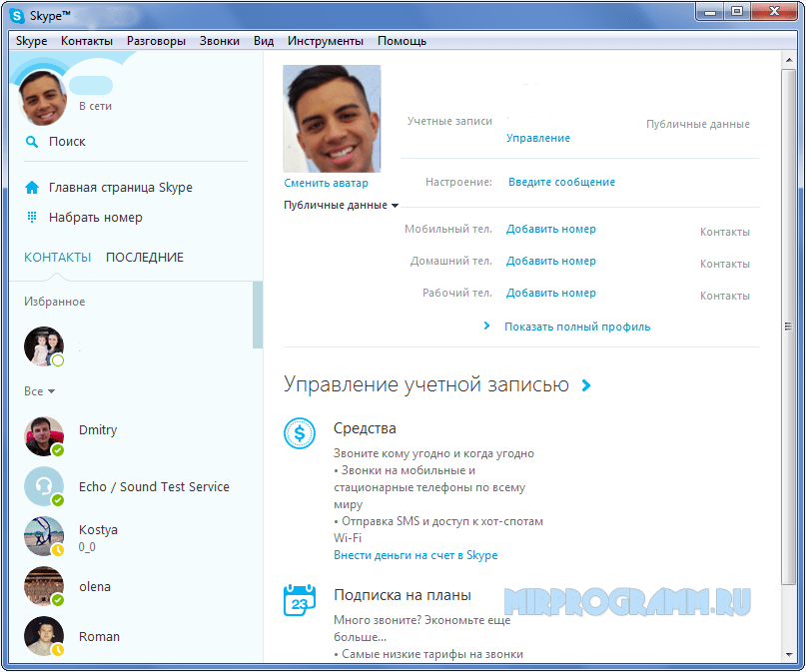The height and width of the screenshot is (672, 806).
Task: Open Dmitry's contact avatar
Action: click(44, 436)
